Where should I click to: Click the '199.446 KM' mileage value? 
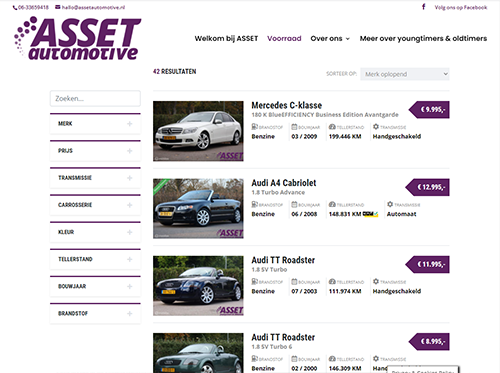click(345, 136)
